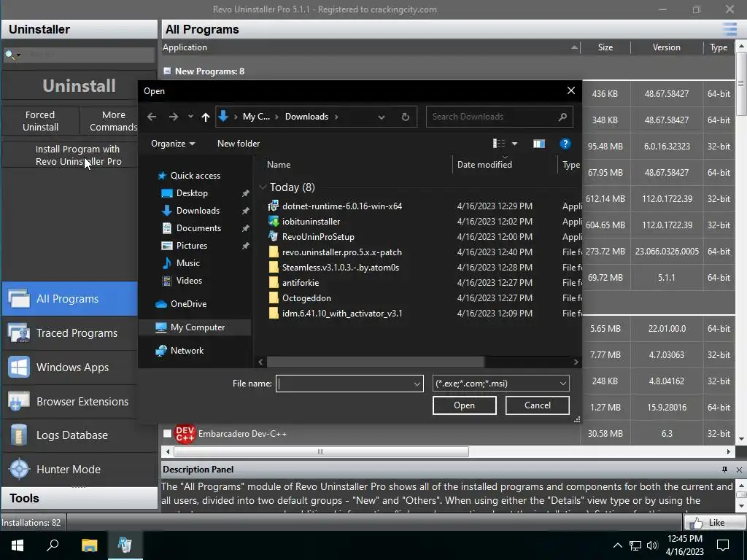
Task: Expand the File name dropdown
Action: coord(417,384)
